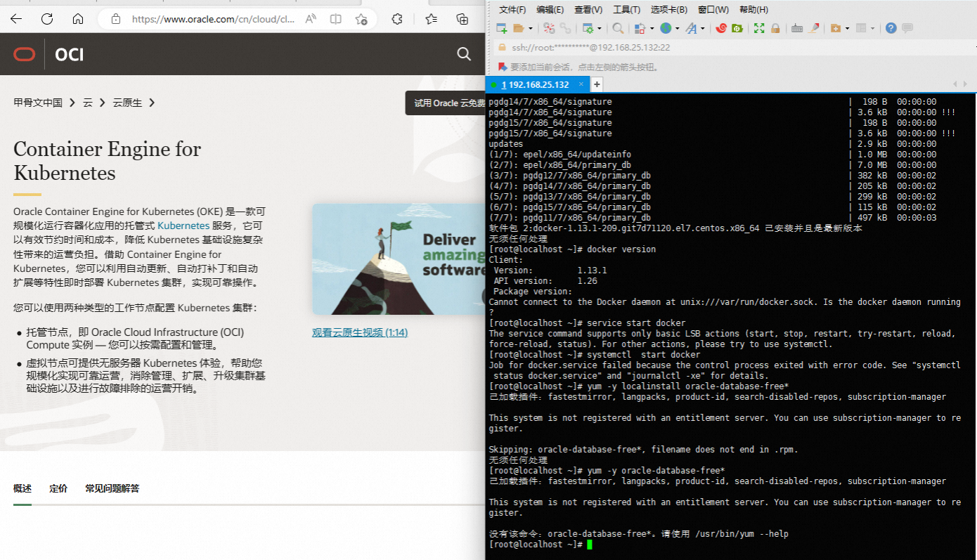Add this page to browser favorites
Viewport: 977px width, 560px height.
[x=361, y=19]
